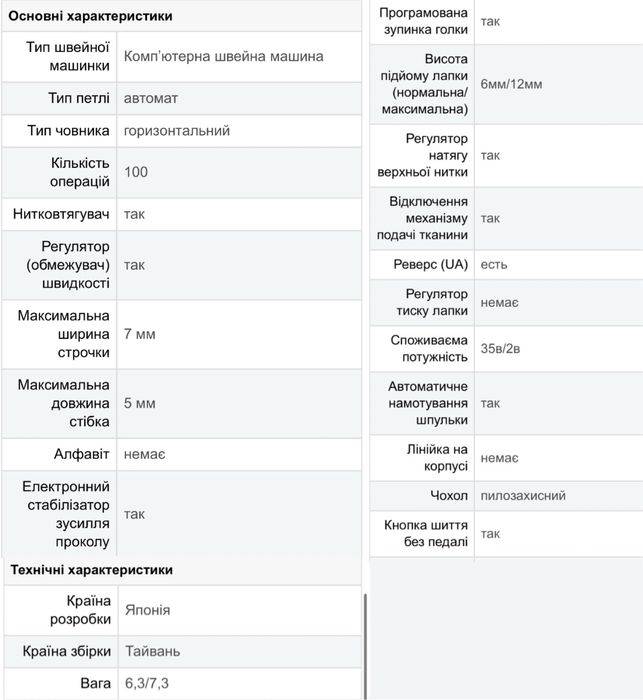The height and width of the screenshot is (700, 643).
Task: Click the 'Вага' value 6,3/7,3
Action: point(148,683)
